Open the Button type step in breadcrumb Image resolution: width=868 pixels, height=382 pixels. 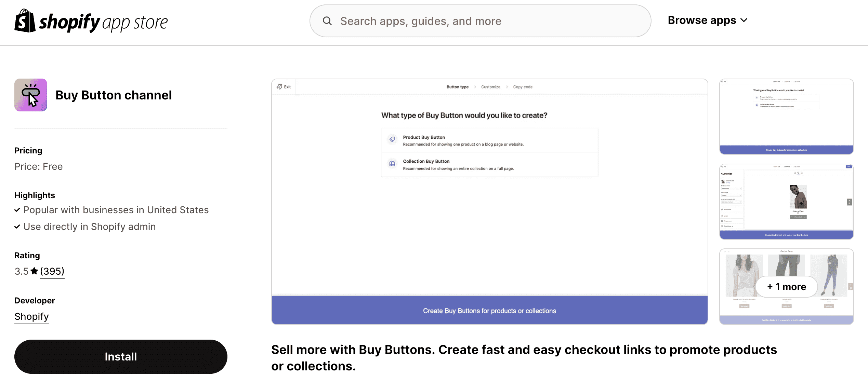click(x=457, y=86)
